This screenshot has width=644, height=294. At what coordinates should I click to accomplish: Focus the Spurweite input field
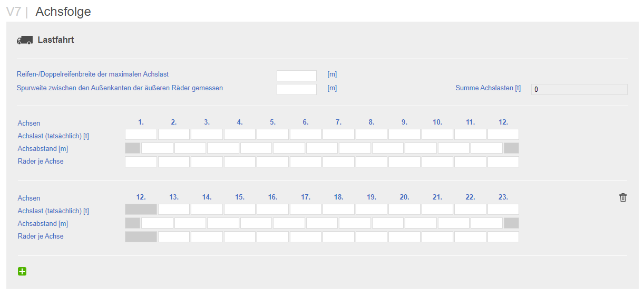tap(297, 89)
